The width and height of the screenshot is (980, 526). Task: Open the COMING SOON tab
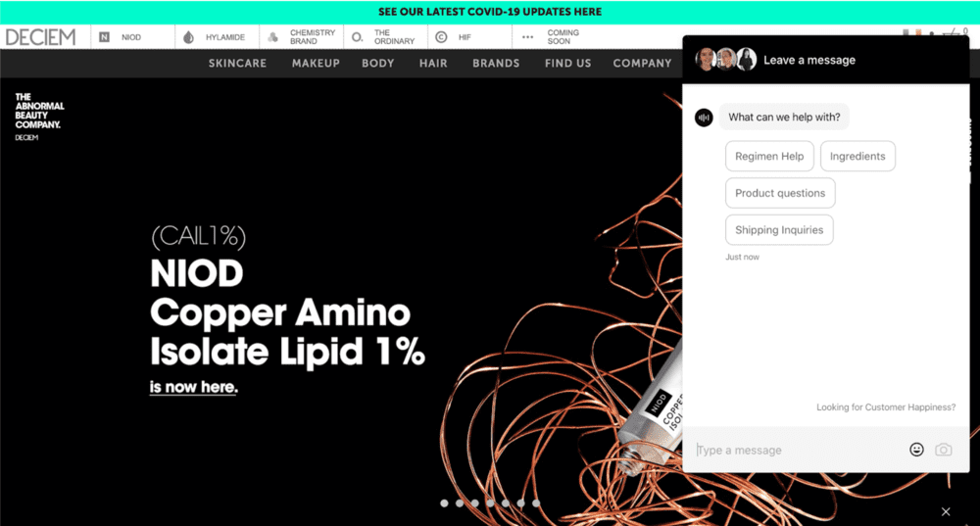pos(555,37)
